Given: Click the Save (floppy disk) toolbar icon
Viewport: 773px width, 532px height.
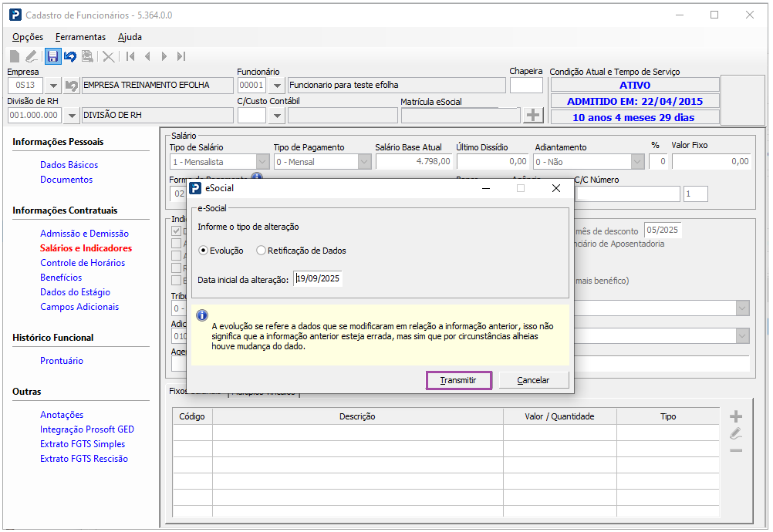Looking at the screenshot, I should [52, 56].
